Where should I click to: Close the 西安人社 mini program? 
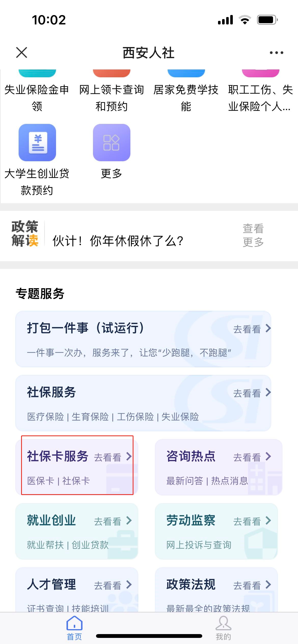22,53
